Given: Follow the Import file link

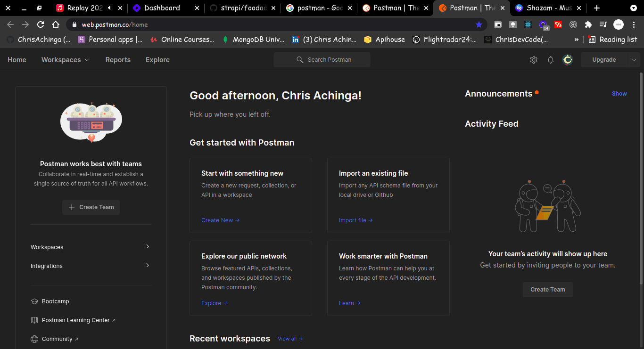Looking at the screenshot, I should [x=356, y=220].
